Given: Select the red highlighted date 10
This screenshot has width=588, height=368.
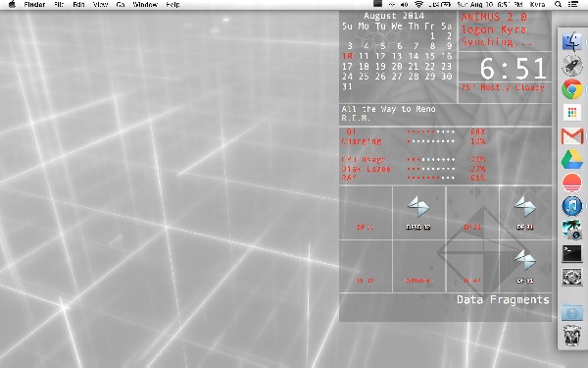Looking at the screenshot, I should (347, 56).
